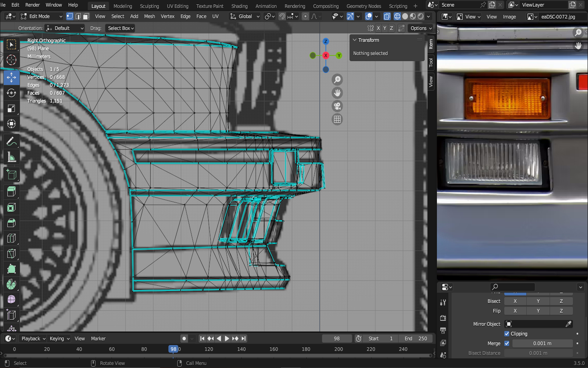This screenshot has width=588, height=368.
Task: Click the Bisect Y axis button
Action: click(538, 301)
